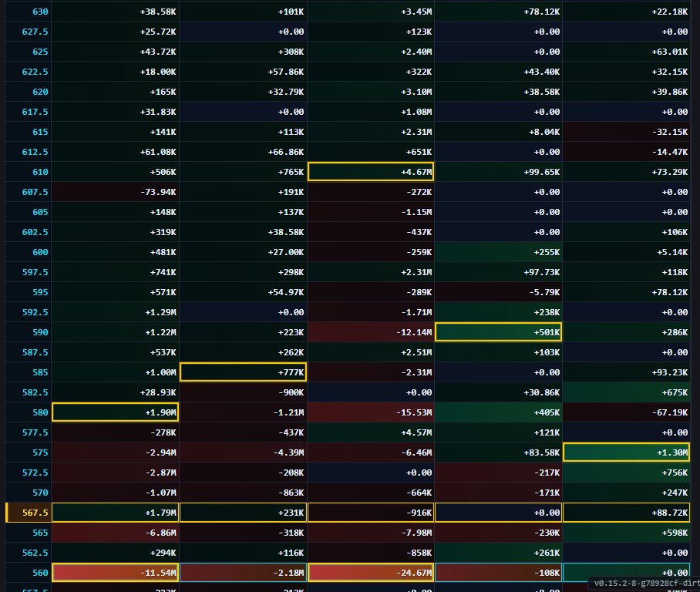Select the +255K cell in row 600

point(498,252)
